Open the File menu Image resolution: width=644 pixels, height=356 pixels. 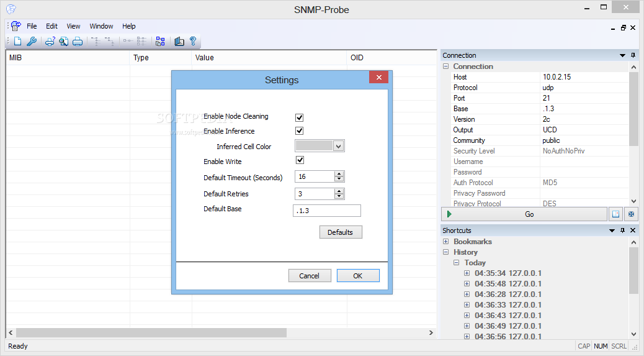click(x=32, y=26)
